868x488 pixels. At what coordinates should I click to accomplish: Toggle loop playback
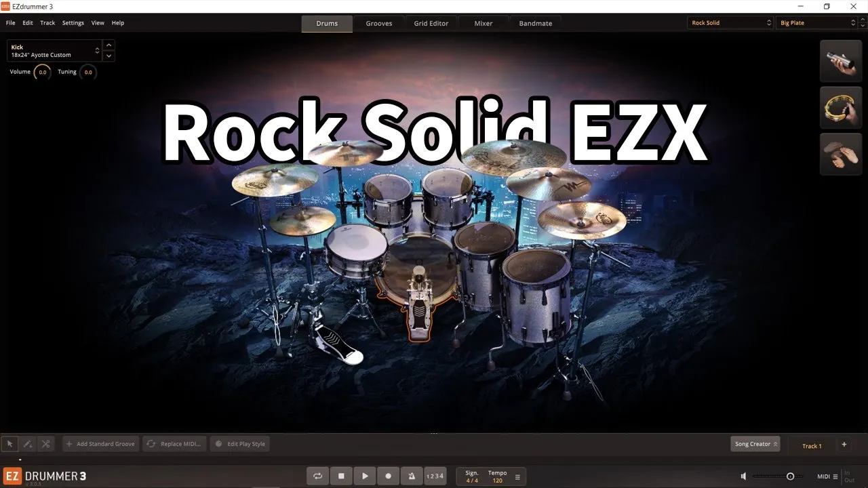317,476
